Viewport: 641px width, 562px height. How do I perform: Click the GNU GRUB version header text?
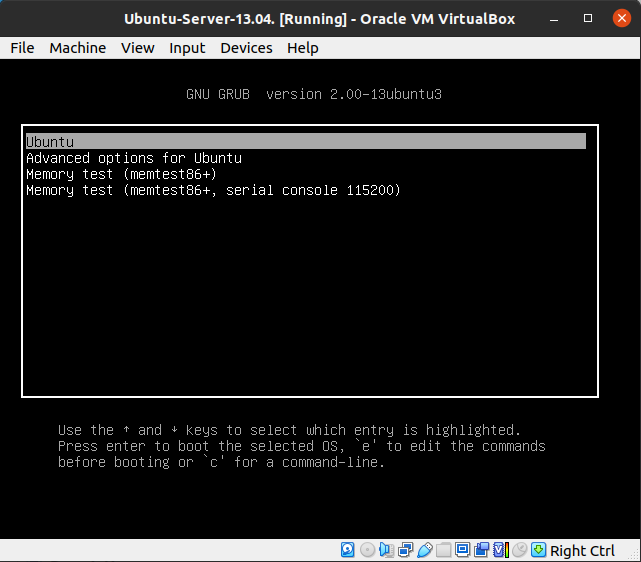(314, 94)
